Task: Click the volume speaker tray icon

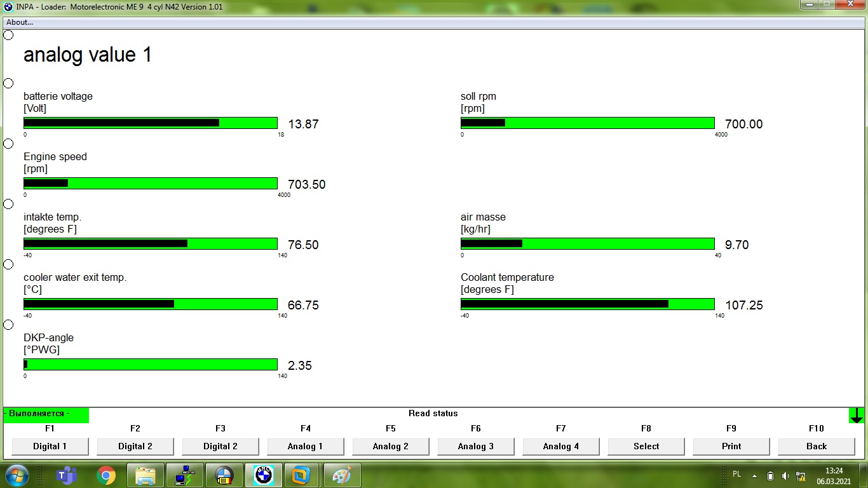Action: point(785,475)
